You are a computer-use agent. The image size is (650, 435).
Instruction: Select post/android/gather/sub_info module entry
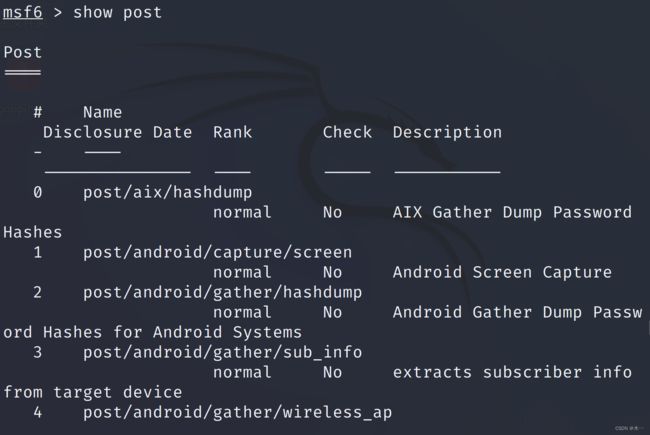pyautogui.click(x=223, y=352)
